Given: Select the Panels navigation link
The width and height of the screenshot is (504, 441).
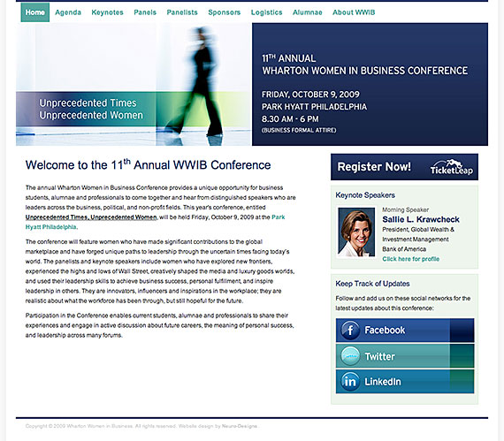Looking at the screenshot, I should click(x=145, y=12).
